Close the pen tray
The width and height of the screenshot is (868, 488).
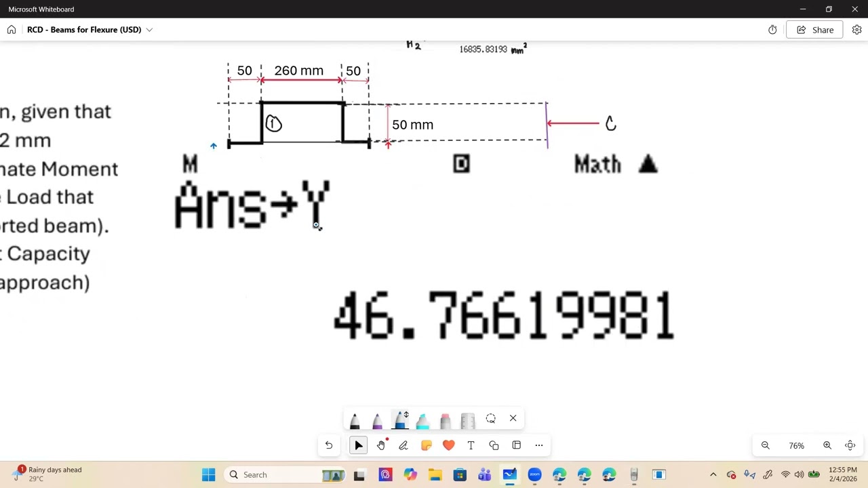coord(513,418)
